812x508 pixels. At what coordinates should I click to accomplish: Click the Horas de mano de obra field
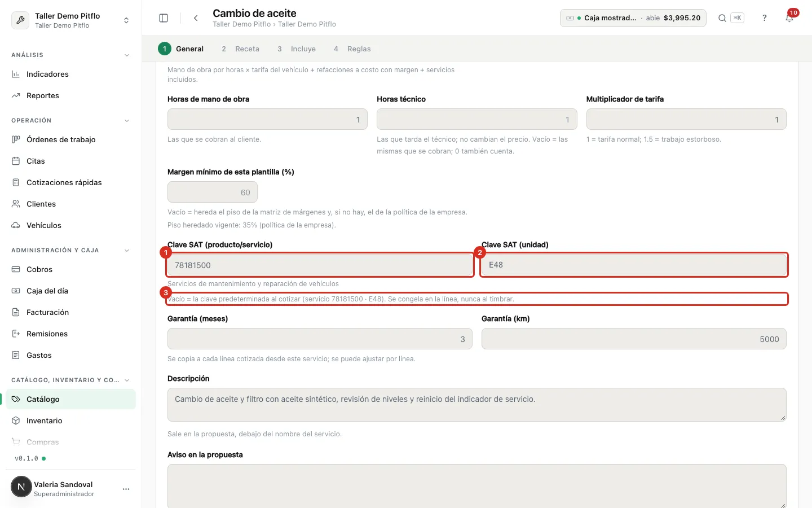(267, 119)
